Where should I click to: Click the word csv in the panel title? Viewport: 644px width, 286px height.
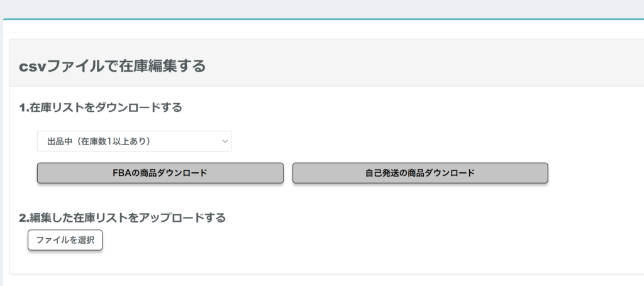(x=32, y=66)
